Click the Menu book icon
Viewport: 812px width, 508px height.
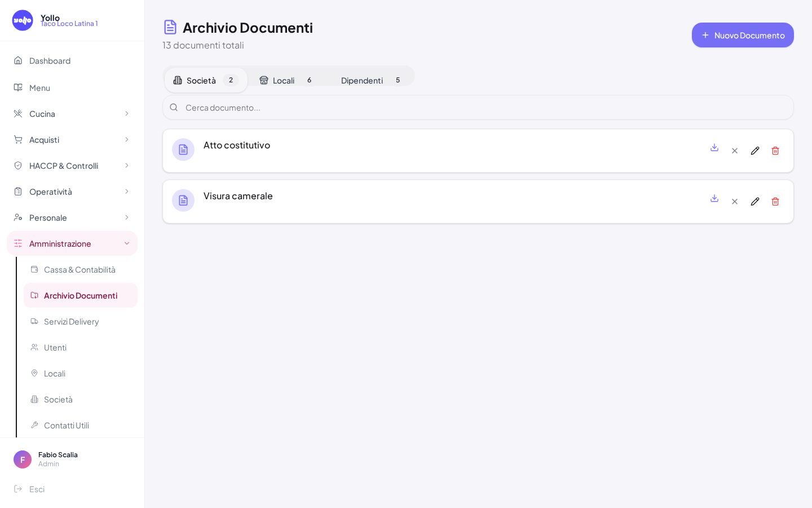(18, 87)
